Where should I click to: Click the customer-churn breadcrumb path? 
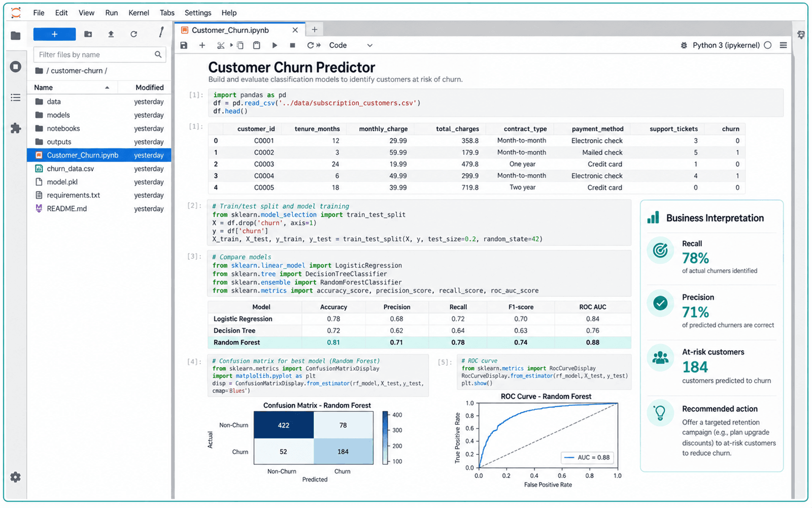click(77, 71)
